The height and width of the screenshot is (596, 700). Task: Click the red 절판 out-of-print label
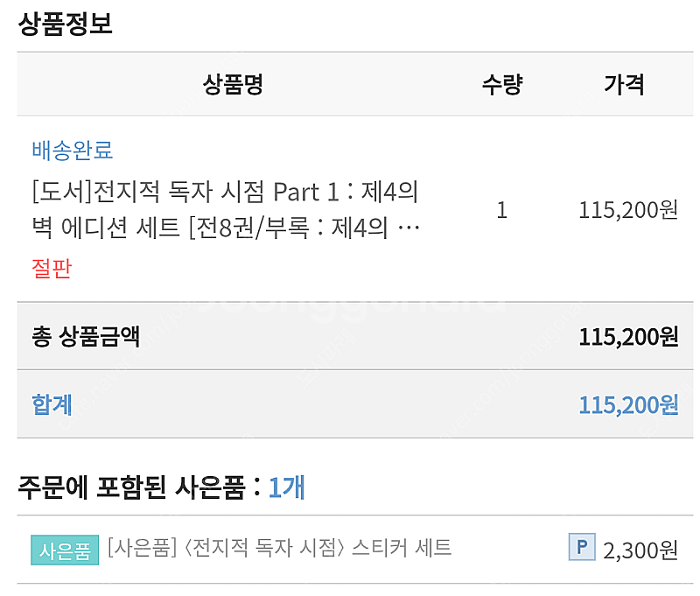coord(52,268)
